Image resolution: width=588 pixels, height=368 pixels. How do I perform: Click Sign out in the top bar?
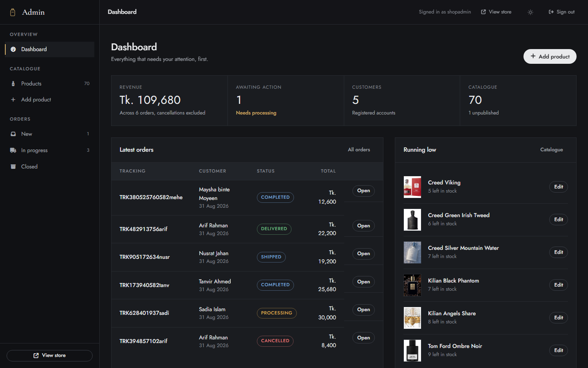point(561,12)
